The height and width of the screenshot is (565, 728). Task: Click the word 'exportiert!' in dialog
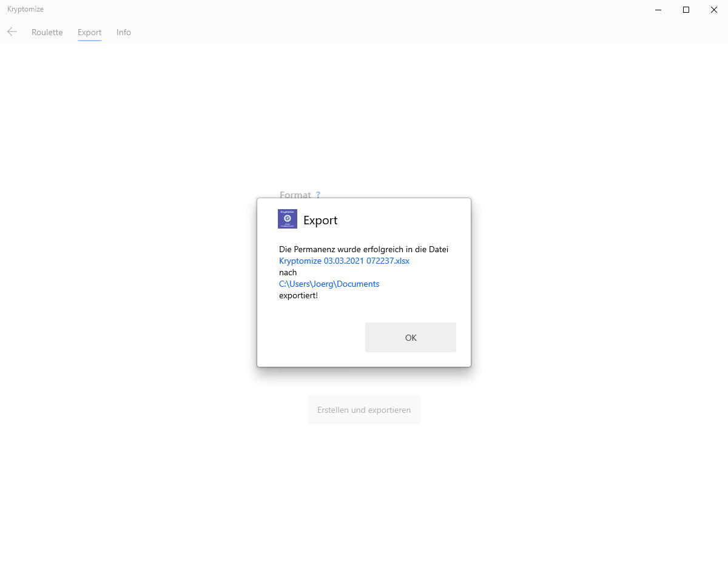click(298, 295)
